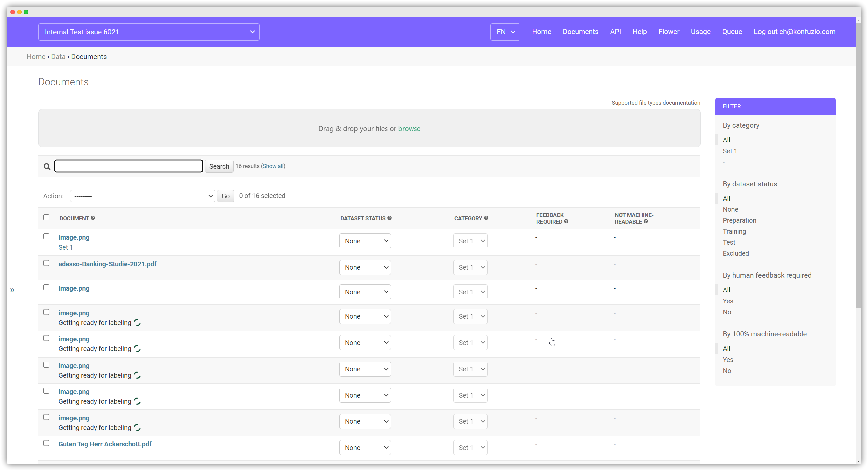The width and height of the screenshot is (868, 471).
Task: Click the magnifying glass search icon
Action: (47, 167)
